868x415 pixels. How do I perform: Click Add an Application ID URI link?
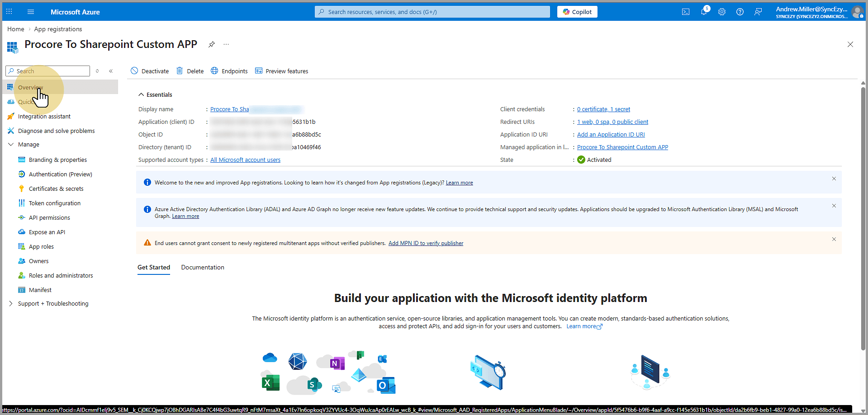click(x=611, y=134)
